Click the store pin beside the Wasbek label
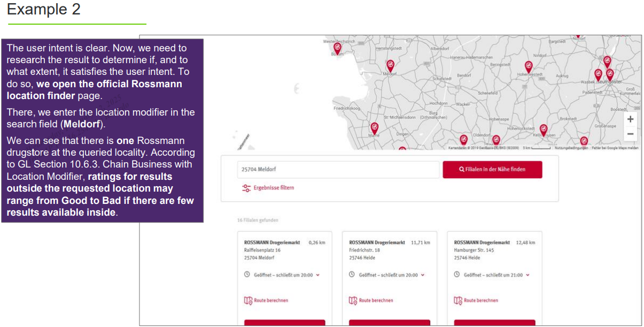 point(598,75)
